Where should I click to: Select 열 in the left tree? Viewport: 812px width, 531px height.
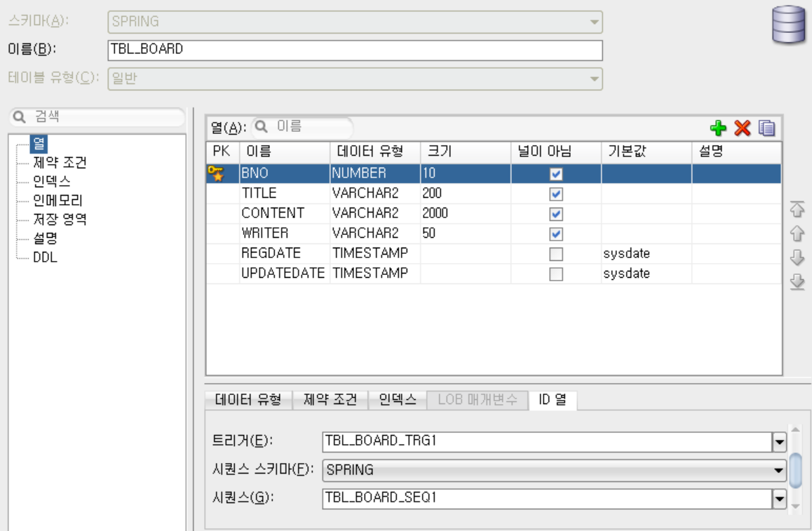pyautogui.click(x=39, y=144)
